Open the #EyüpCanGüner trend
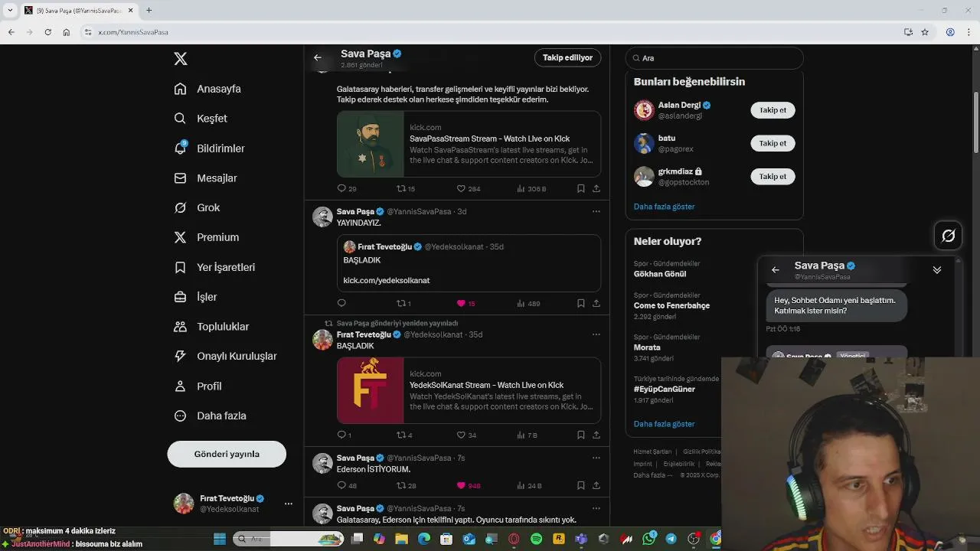The height and width of the screenshot is (551, 980). [664, 389]
